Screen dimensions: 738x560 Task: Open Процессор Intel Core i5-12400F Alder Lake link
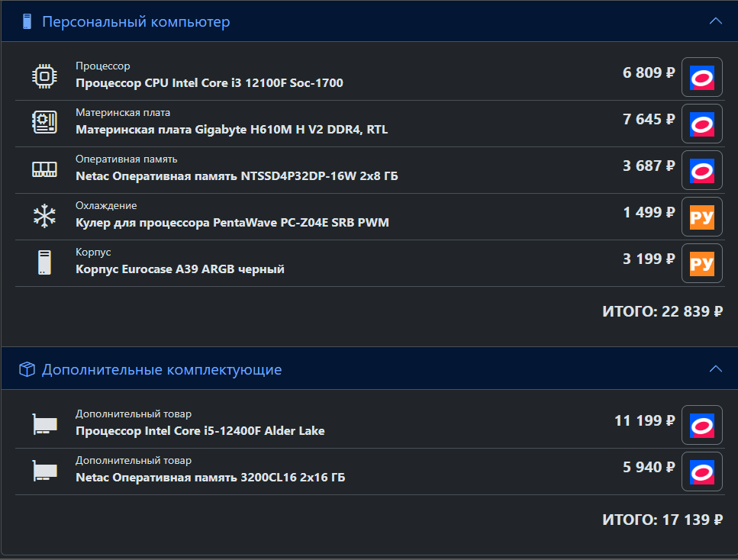[200, 430]
